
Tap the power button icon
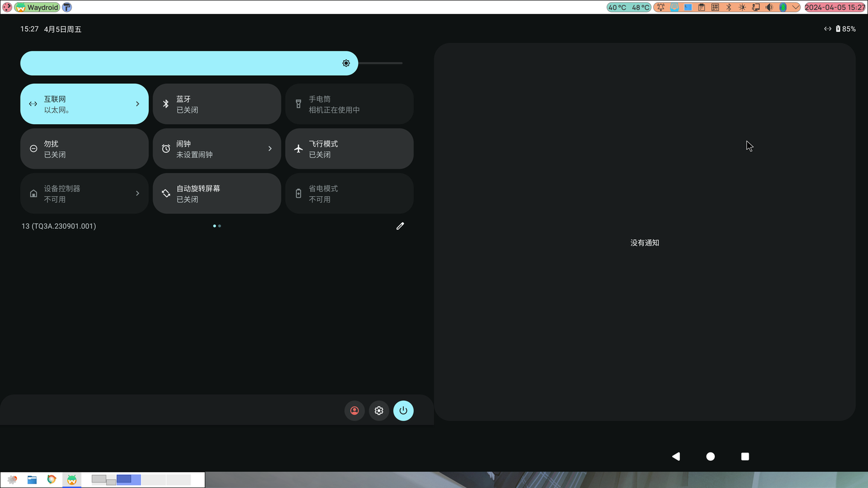click(x=403, y=410)
